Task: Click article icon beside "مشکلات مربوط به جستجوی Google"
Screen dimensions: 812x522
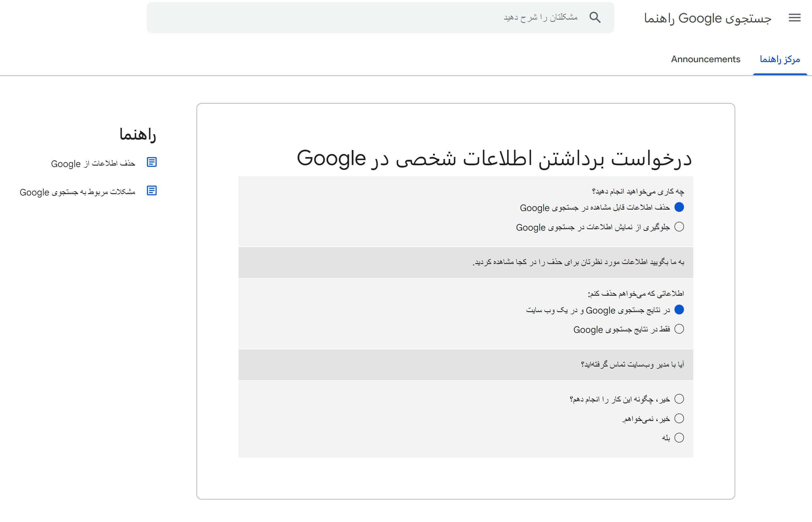Action: [x=151, y=191]
